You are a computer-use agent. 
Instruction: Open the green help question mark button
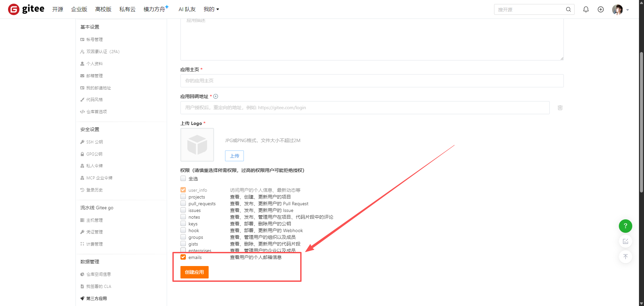coord(625,226)
